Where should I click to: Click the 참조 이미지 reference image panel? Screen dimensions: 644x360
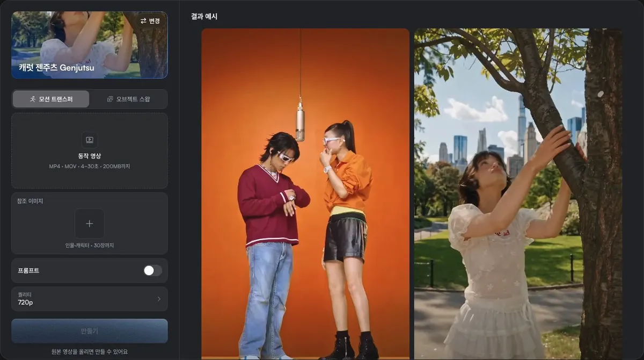pos(90,223)
